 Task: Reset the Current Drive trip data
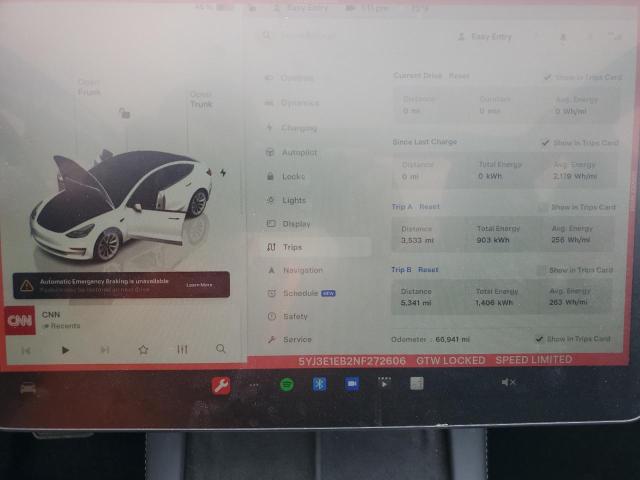[459, 76]
